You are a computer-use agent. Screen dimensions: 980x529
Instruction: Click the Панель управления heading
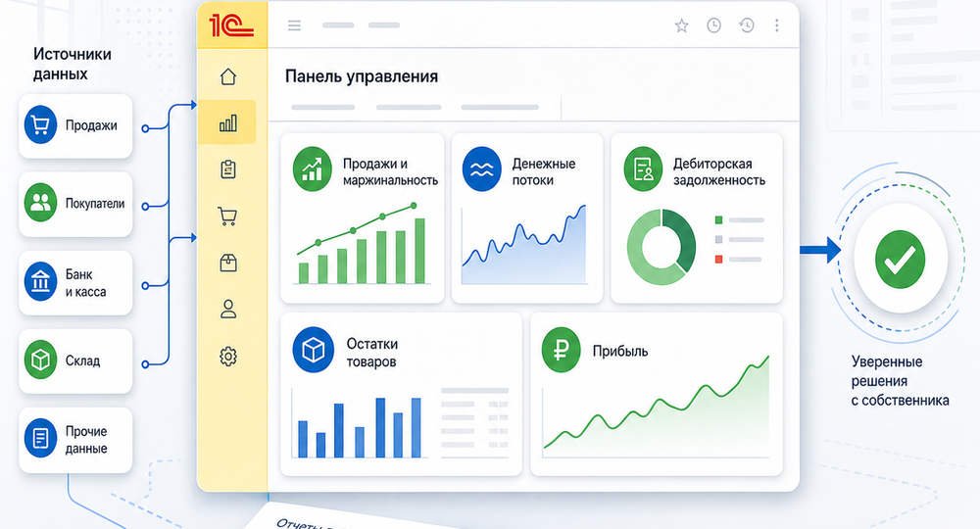tap(362, 76)
